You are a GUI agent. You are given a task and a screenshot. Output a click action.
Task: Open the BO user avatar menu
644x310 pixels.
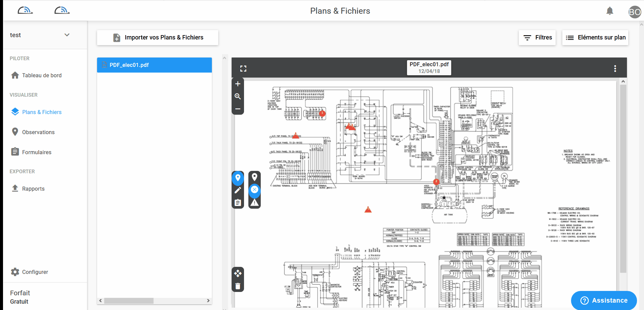point(635,12)
